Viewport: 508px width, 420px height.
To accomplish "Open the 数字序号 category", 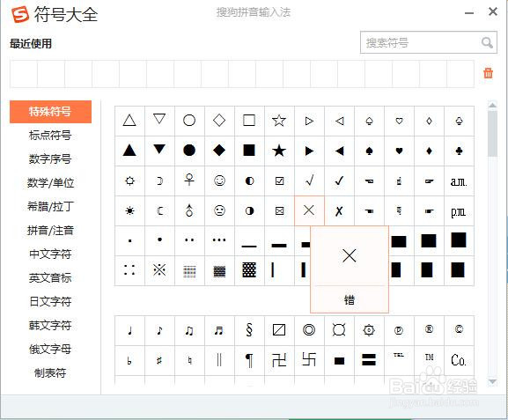I will click(50, 158).
